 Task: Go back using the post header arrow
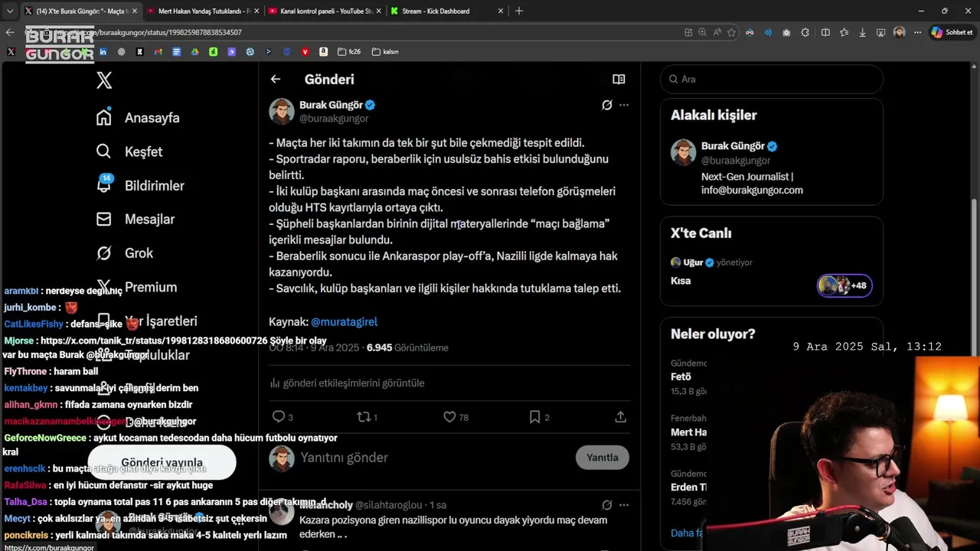(276, 79)
